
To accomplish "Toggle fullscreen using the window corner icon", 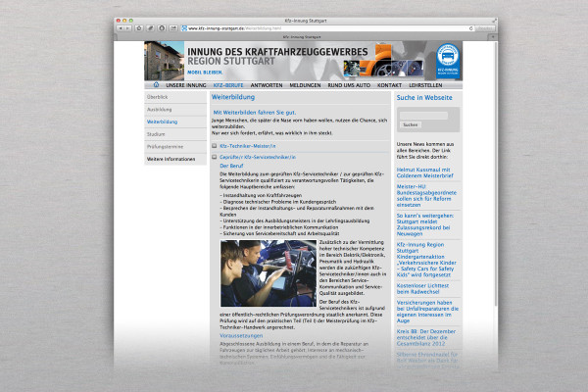I will pos(495,21).
